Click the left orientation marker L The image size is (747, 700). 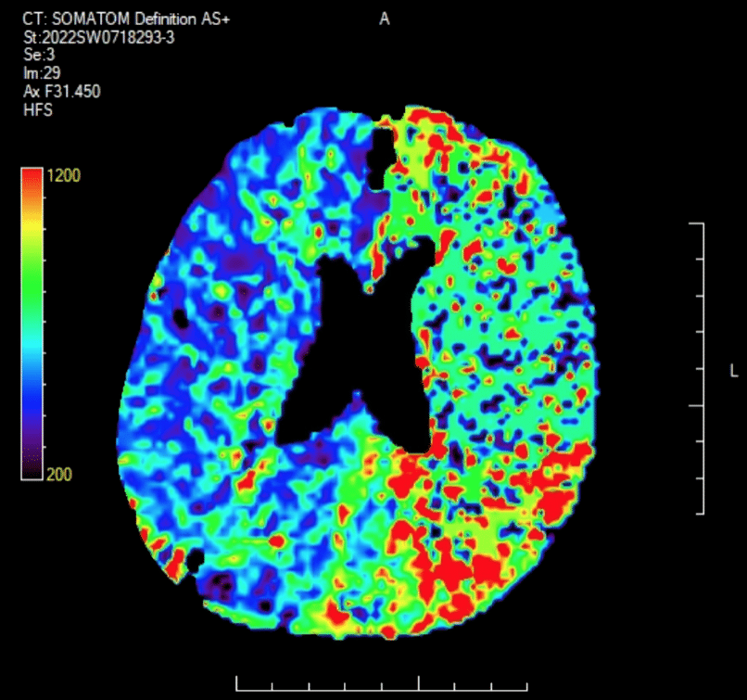pos(734,370)
